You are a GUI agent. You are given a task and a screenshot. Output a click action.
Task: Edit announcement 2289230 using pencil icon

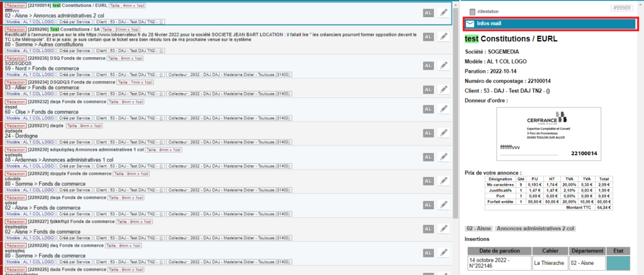tap(443, 158)
